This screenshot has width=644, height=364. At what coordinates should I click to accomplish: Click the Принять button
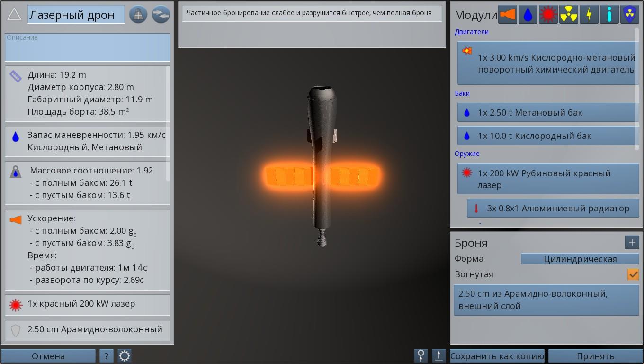pos(595,356)
